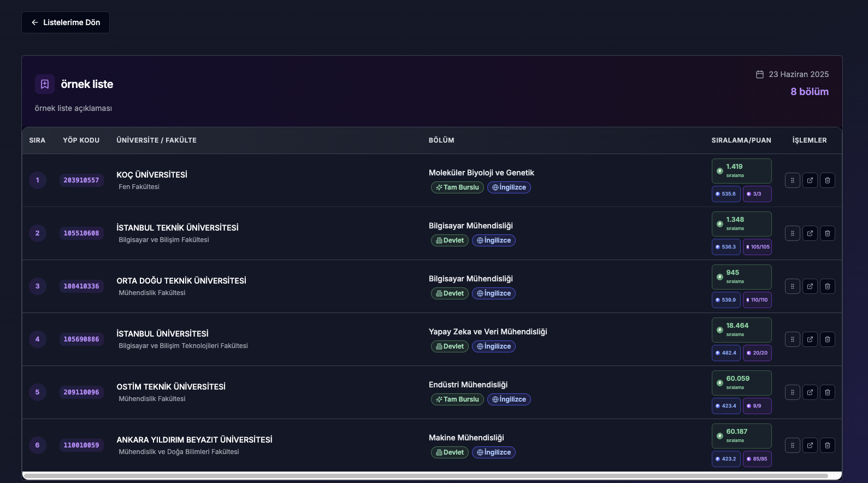This screenshot has height=483, width=868.
Task: Go back with Listelerime Dön button
Action: click(66, 22)
